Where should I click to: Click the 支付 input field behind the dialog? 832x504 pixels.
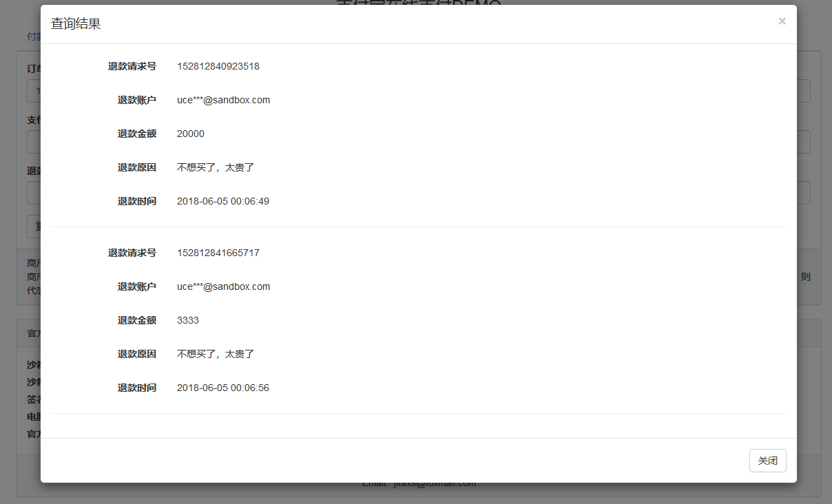coord(34,141)
